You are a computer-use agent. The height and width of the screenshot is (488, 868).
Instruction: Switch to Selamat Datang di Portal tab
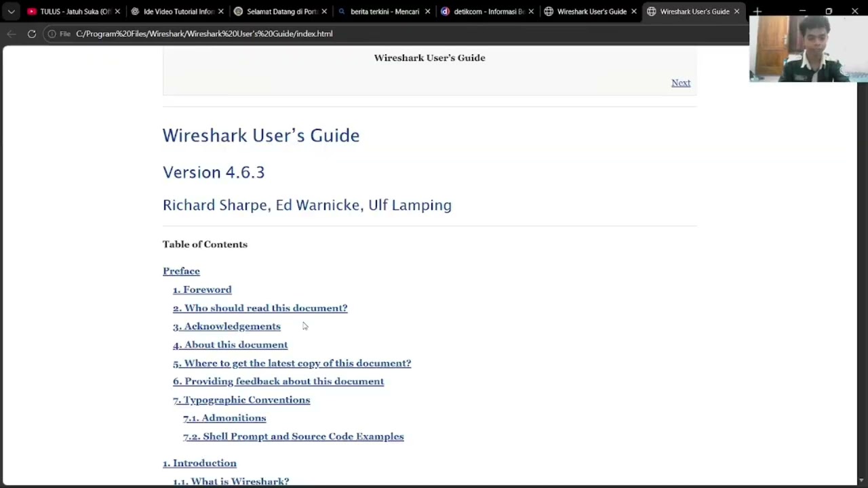pyautogui.click(x=279, y=12)
